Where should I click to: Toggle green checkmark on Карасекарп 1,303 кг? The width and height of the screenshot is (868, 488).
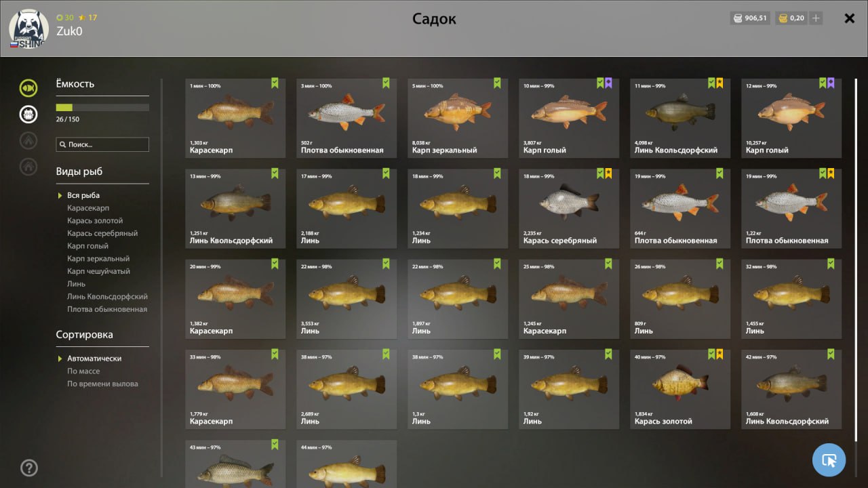point(275,83)
